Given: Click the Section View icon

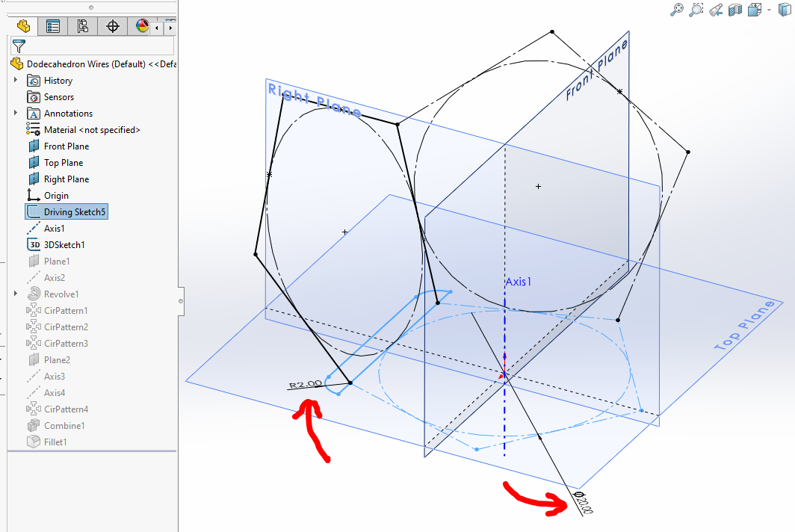Looking at the screenshot, I should 735,10.
